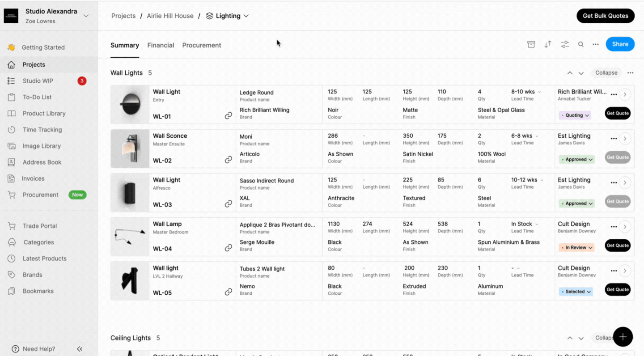
Task: Open Approved status dropdown for WL-03
Action: pos(576,203)
